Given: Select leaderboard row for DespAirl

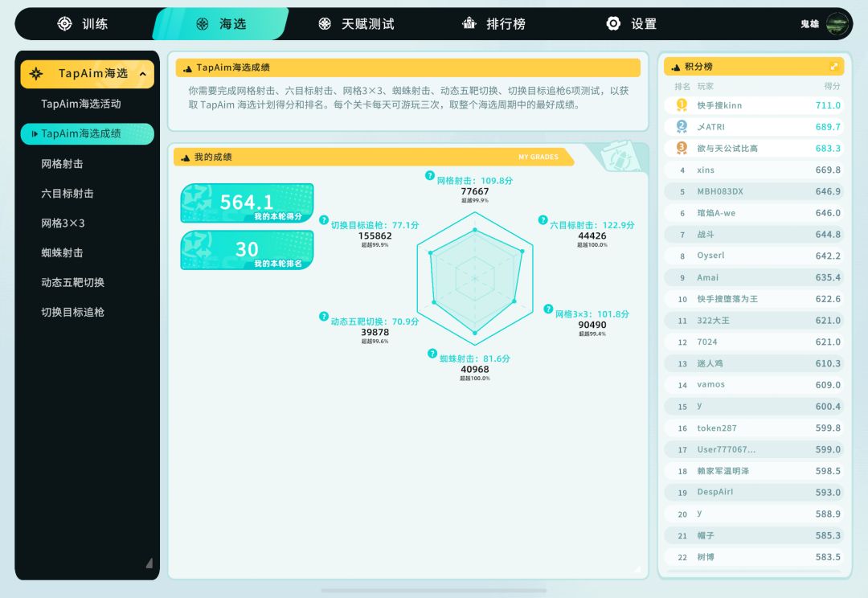Looking at the screenshot, I should [754, 492].
